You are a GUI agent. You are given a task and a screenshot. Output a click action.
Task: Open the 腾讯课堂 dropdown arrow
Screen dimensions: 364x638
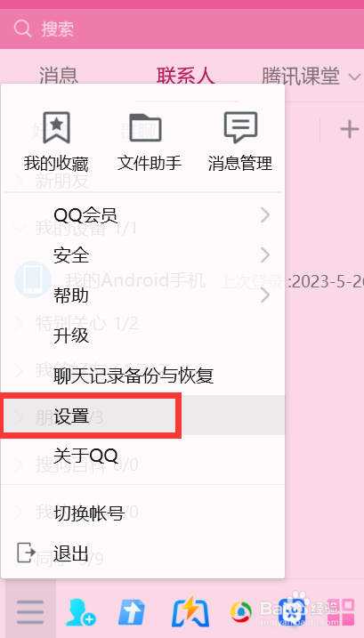click(x=354, y=77)
